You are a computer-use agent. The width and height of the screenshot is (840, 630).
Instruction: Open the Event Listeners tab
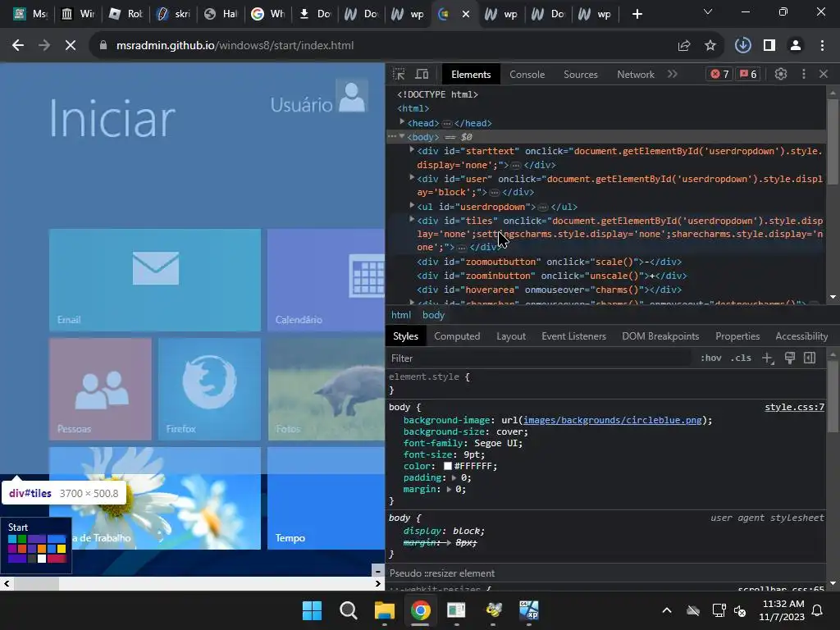[573, 336]
